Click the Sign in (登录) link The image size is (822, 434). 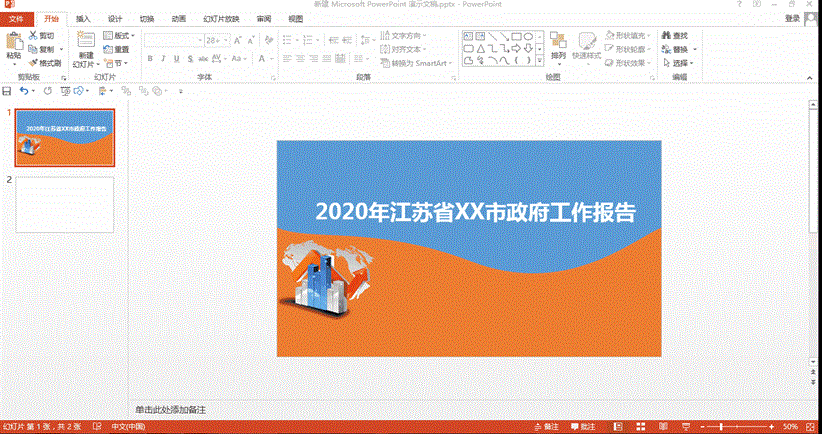(792, 18)
